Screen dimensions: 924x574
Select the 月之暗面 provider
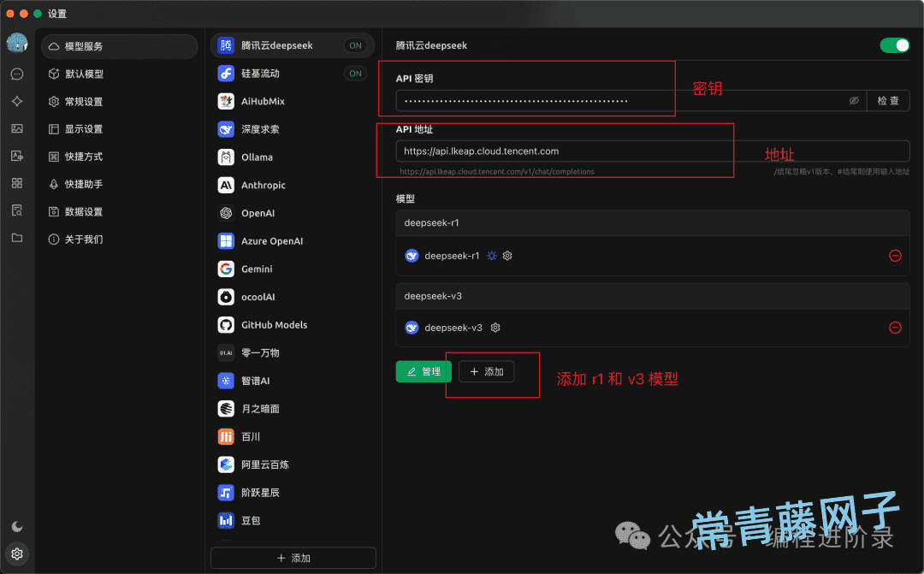[293, 409]
